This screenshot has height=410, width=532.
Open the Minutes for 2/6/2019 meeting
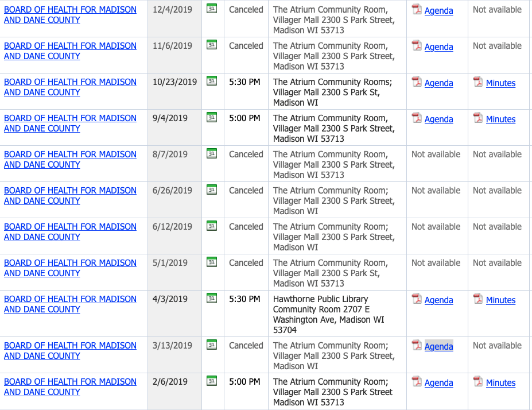500,383
